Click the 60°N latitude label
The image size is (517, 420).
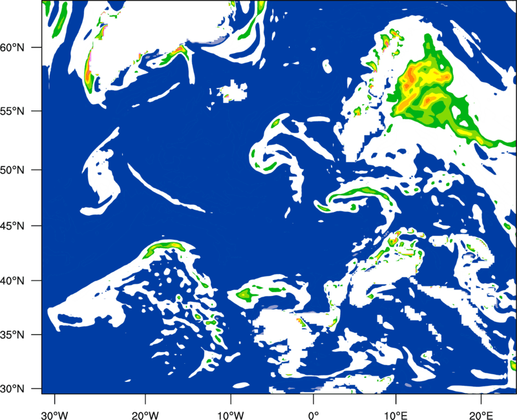(12, 47)
